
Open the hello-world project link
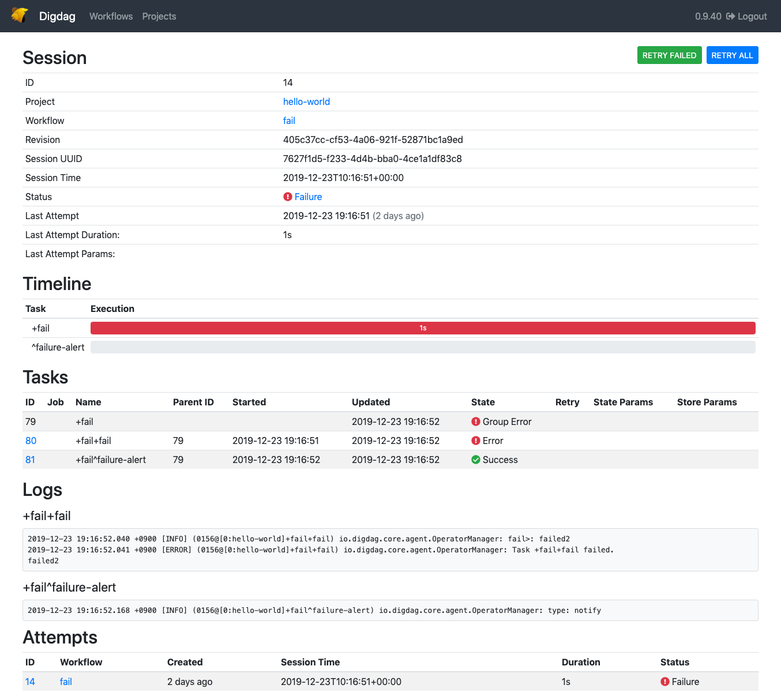coord(306,101)
